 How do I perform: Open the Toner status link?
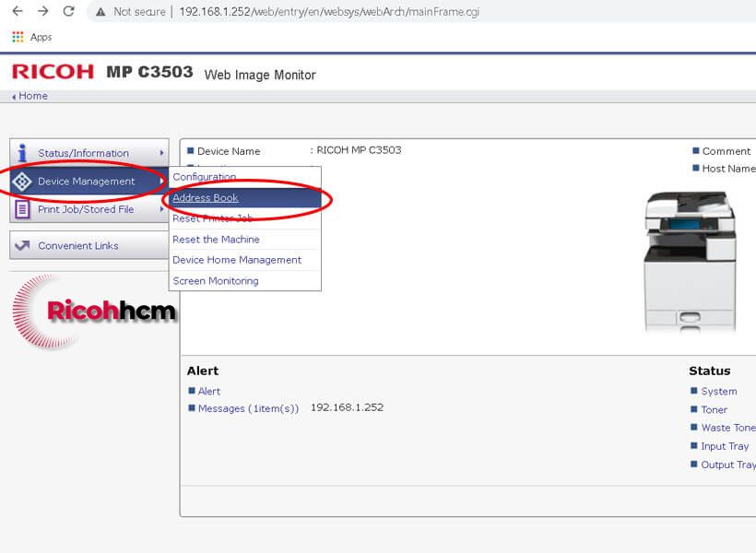[x=714, y=409]
